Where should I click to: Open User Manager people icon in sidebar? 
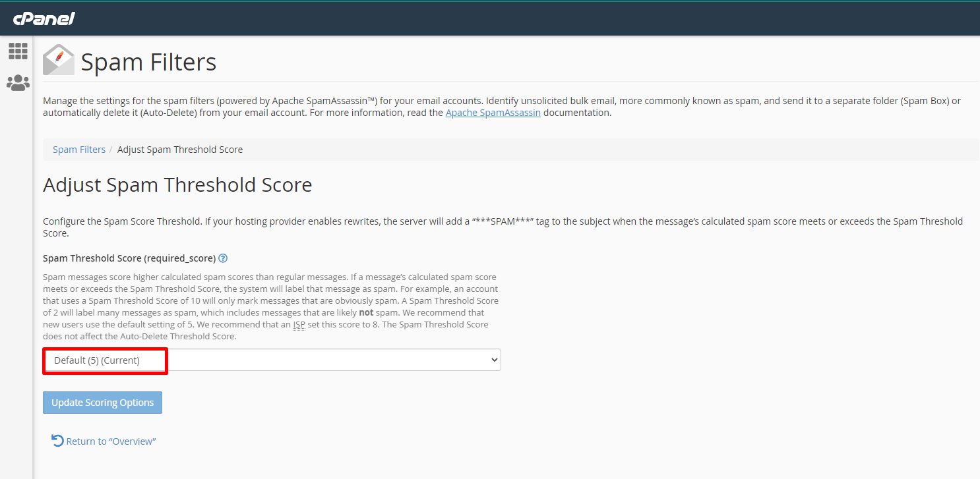[x=18, y=83]
